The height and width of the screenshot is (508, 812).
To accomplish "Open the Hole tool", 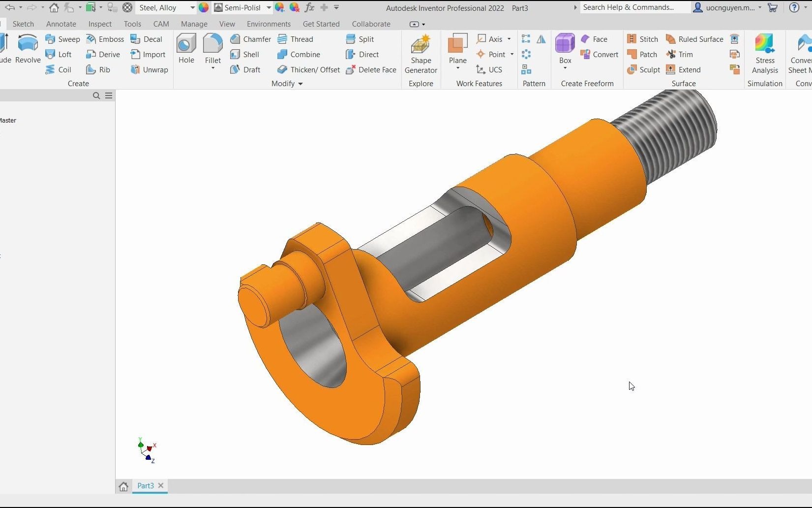I will (186, 49).
